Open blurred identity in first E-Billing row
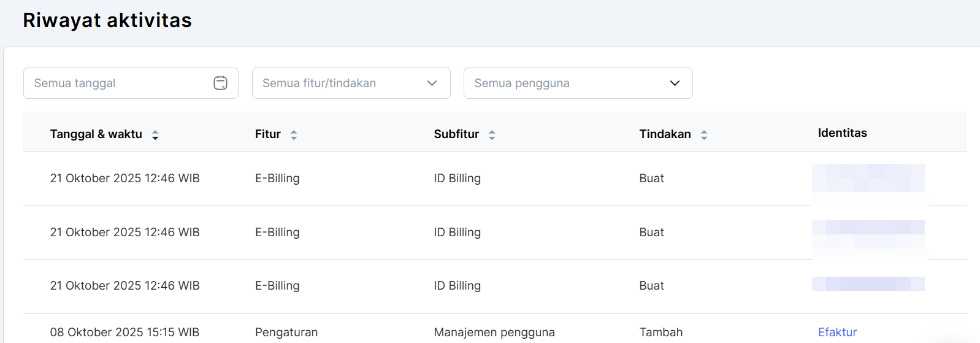The width and height of the screenshot is (980, 343). coord(868,178)
